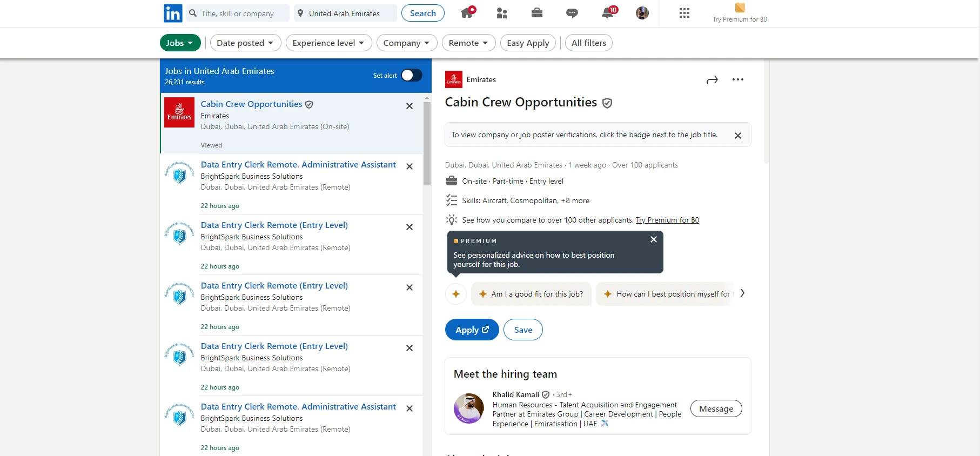The width and height of the screenshot is (980, 456).
Task: Open the My Network icon
Action: coord(502,13)
